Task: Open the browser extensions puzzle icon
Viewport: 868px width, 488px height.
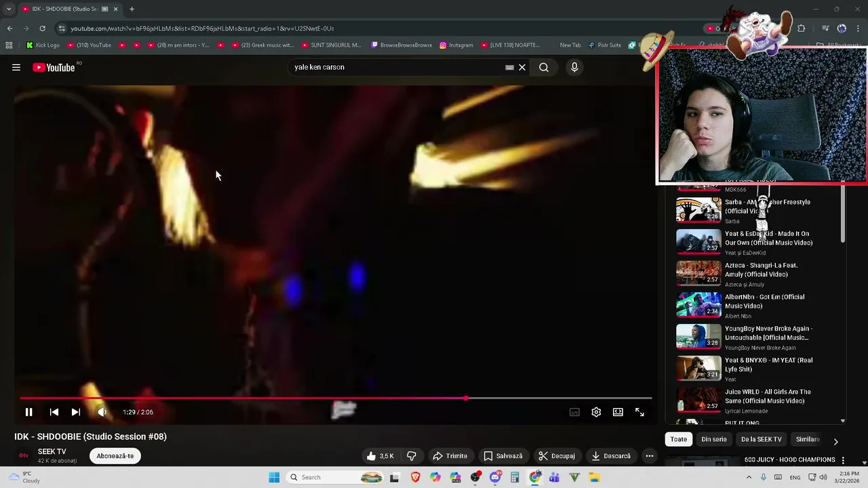Action: pos(802,28)
